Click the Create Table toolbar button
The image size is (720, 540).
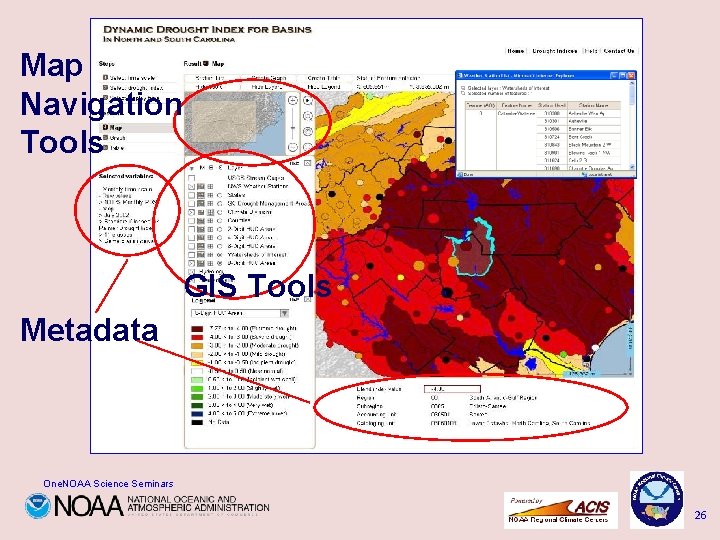click(x=324, y=78)
